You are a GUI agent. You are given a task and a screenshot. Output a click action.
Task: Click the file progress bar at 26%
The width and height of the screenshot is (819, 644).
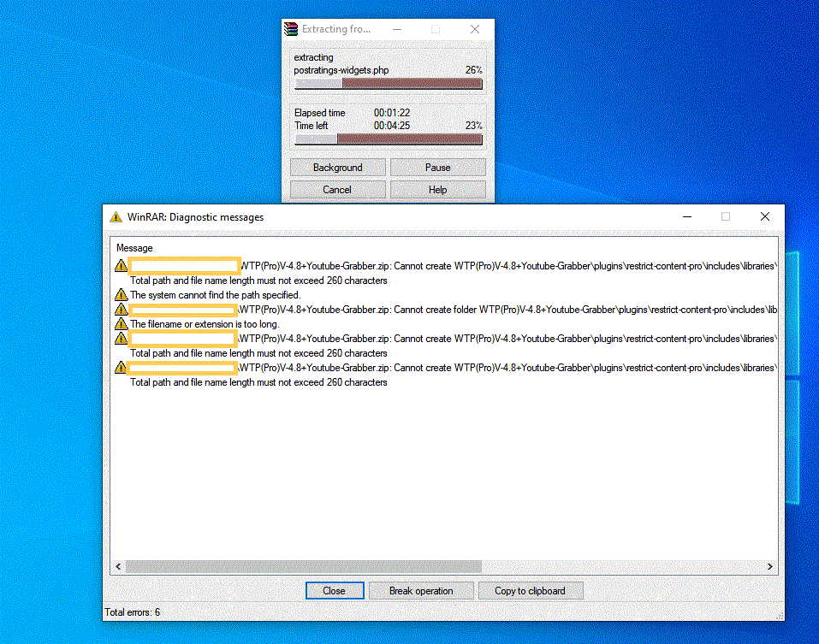point(388,84)
